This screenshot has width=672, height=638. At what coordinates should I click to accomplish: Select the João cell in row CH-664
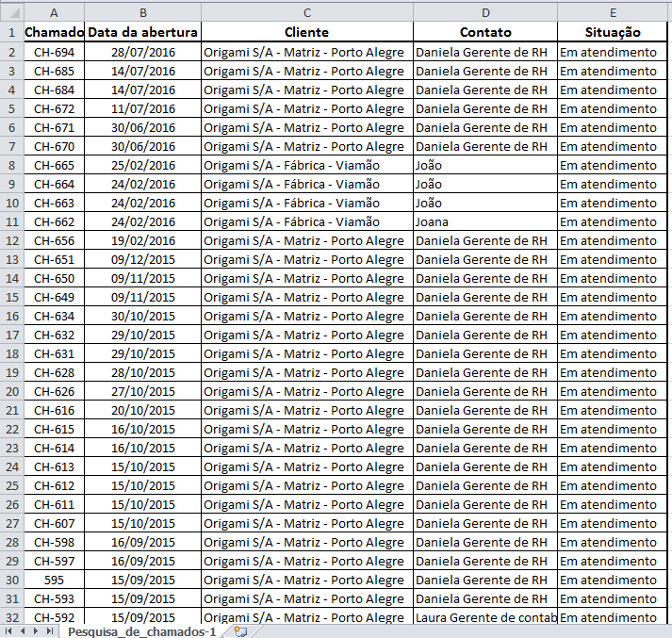pyautogui.click(x=485, y=185)
